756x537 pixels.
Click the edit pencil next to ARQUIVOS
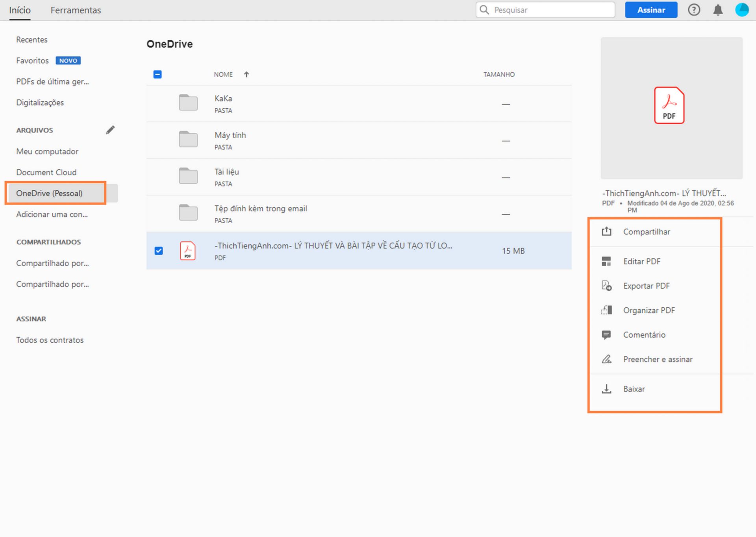click(x=111, y=130)
